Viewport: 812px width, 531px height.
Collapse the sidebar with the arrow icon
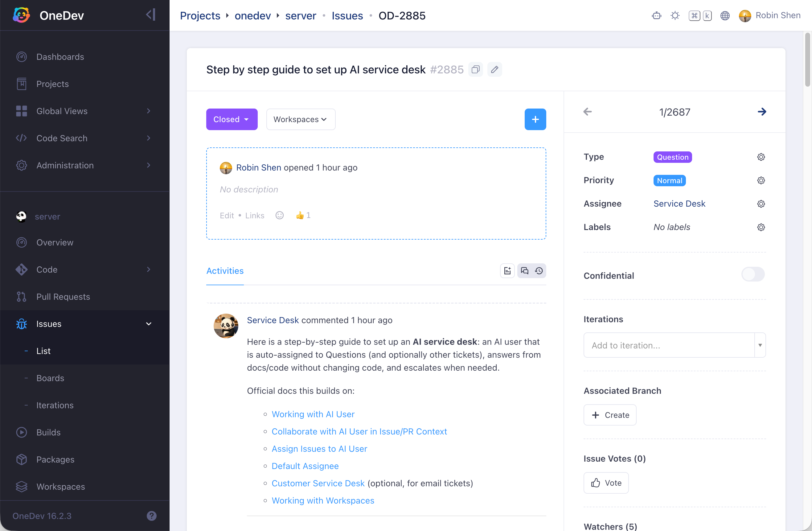point(151,15)
